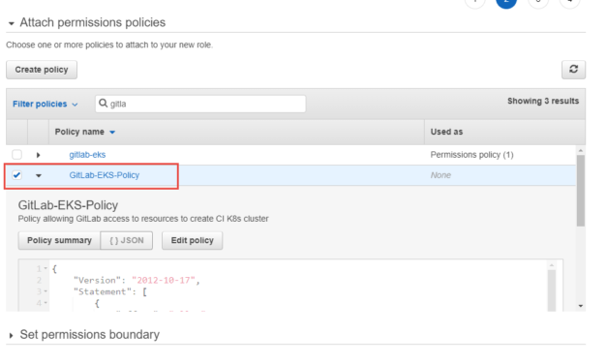Click the JSON editor vertical scrollbar
The image size is (607, 364).
[552, 290]
